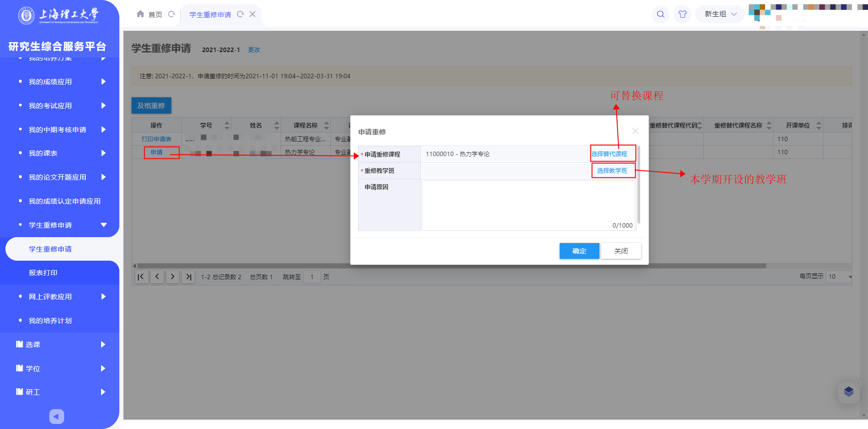
Task: Click 选择教学班 link in dialog
Action: [x=612, y=171]
